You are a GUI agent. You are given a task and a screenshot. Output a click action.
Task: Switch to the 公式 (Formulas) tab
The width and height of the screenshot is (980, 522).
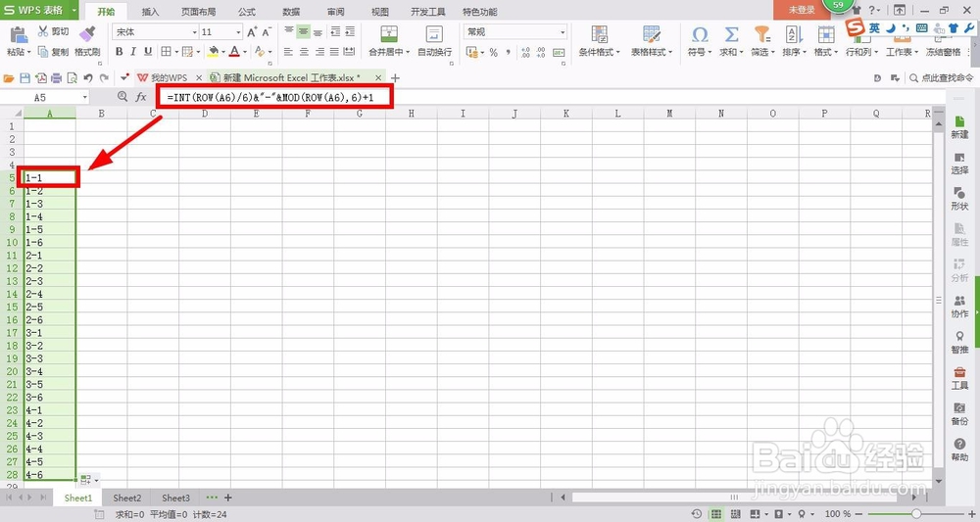247,11
